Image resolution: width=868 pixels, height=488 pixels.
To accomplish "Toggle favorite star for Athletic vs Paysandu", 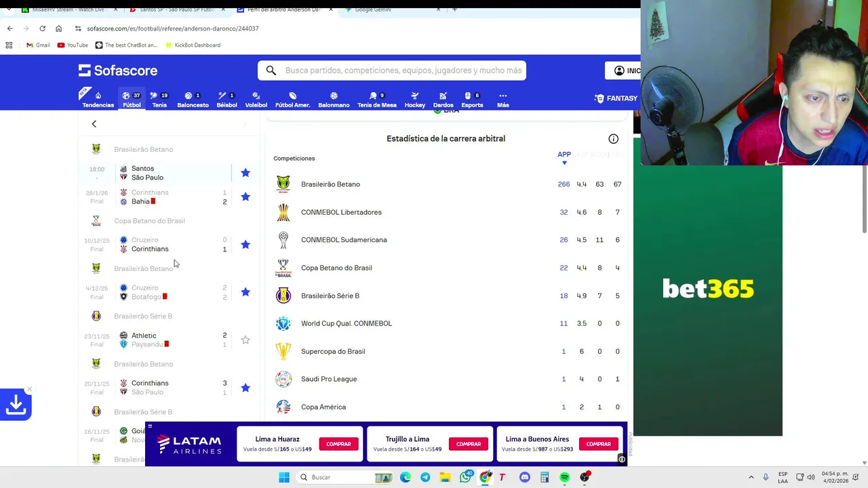I will point(245,340).
